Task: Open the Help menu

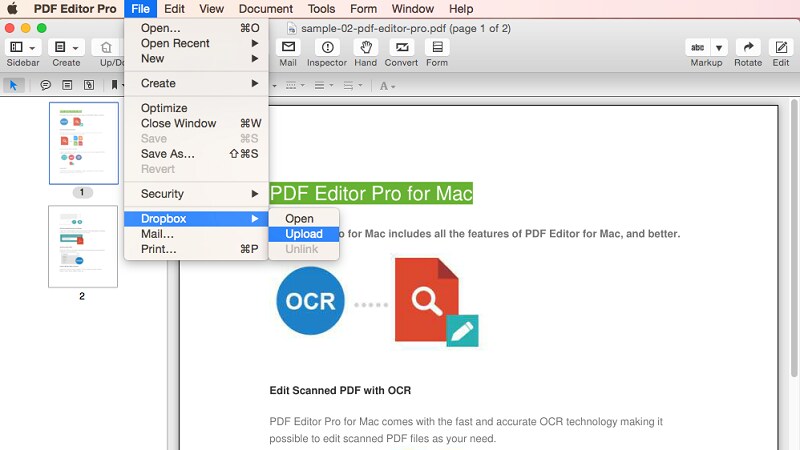Action: (x=461, y=9)
